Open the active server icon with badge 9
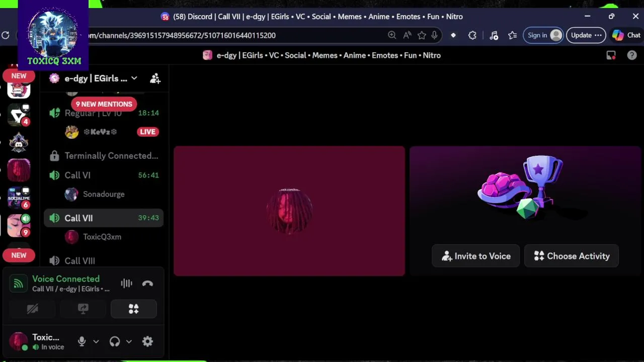 (19, 225)
